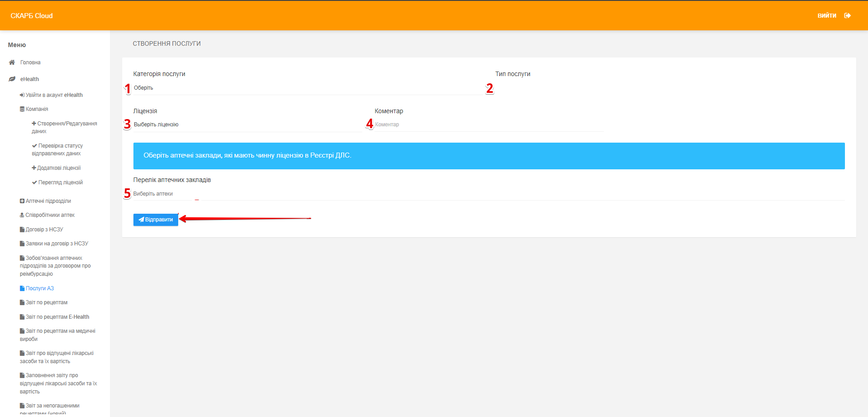Open Додаткові ліцензії in sidebar
868x417 pixels.
[x=59, y=168]
